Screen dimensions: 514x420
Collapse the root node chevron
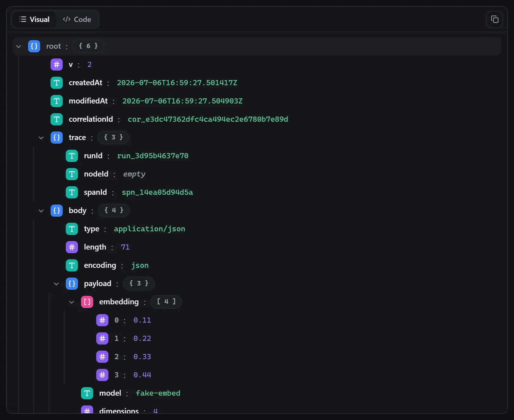pos(19,46)
